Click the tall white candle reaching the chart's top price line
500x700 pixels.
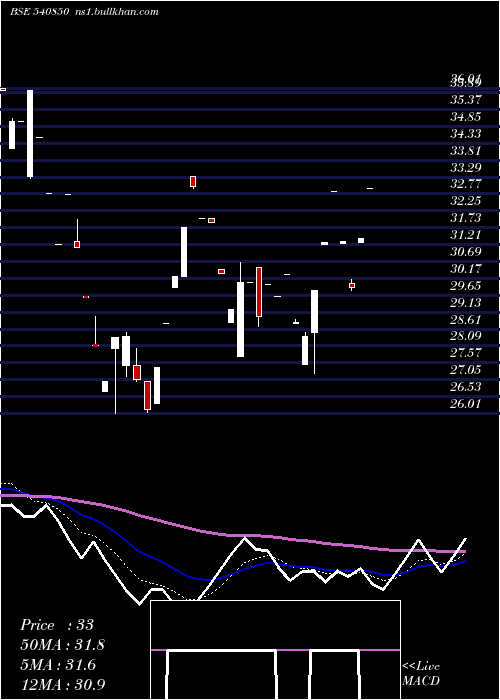[30, 133]
